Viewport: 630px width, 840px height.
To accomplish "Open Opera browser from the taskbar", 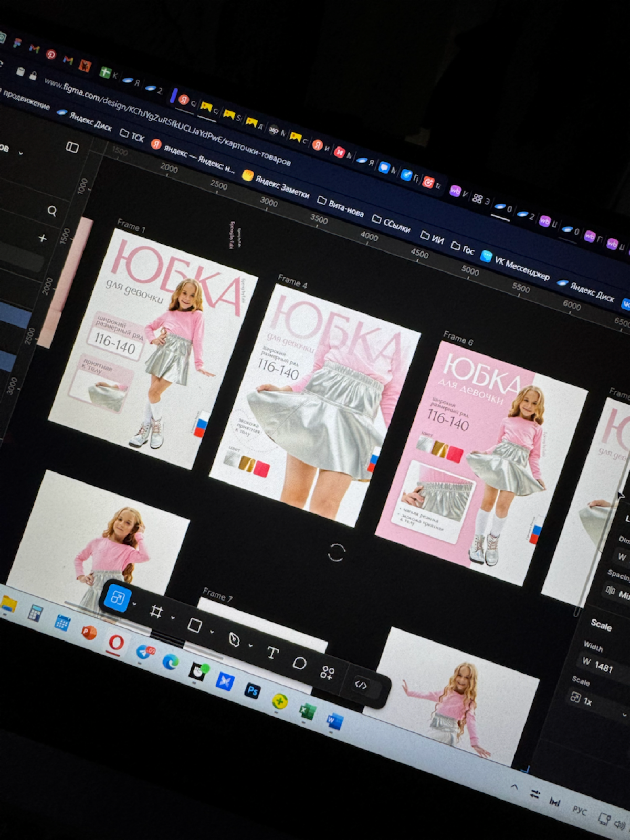I will 117,643.
